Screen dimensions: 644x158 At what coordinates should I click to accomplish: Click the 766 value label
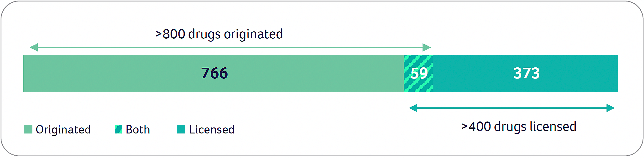tap(214, 73)
